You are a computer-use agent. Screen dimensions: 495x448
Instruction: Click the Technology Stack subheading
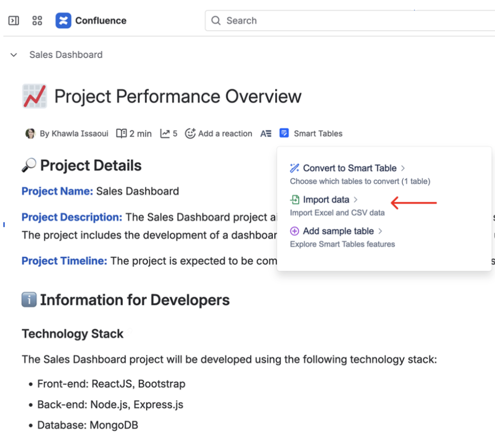73,334
